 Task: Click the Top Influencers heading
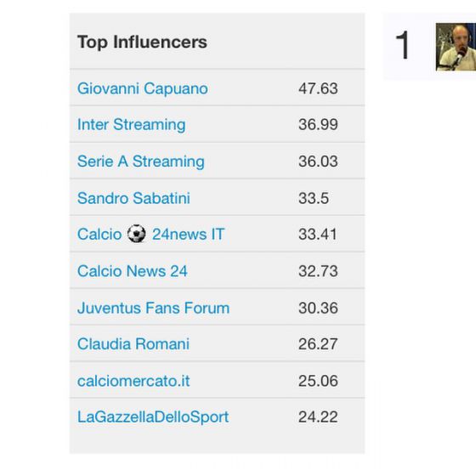[143, 42]
